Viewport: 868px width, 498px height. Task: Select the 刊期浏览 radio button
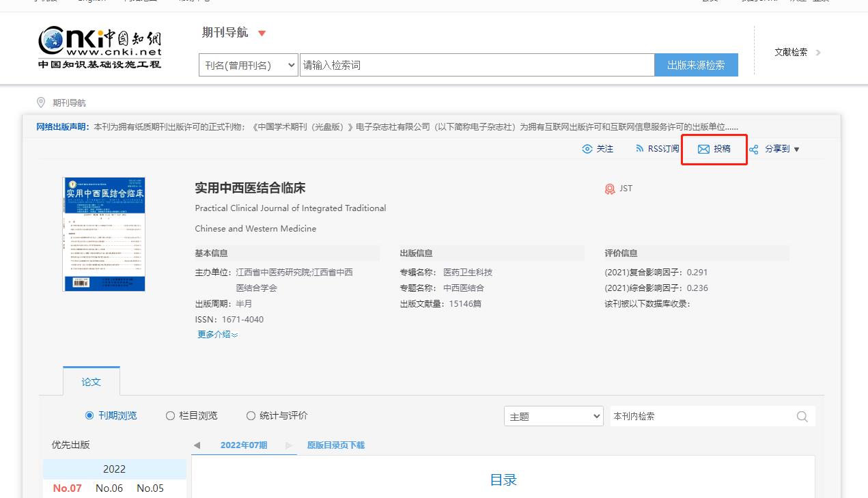tap(89, 415)
